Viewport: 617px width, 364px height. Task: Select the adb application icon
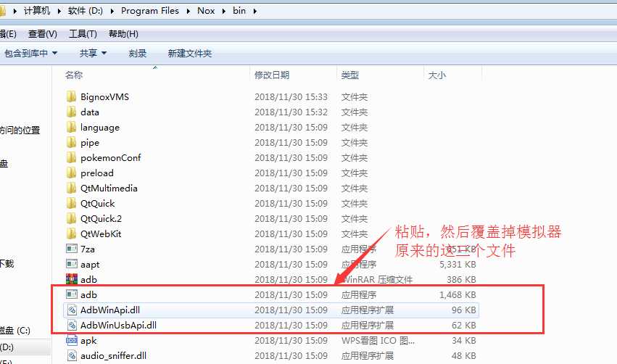pyautogui.click(x=72, y=294)
